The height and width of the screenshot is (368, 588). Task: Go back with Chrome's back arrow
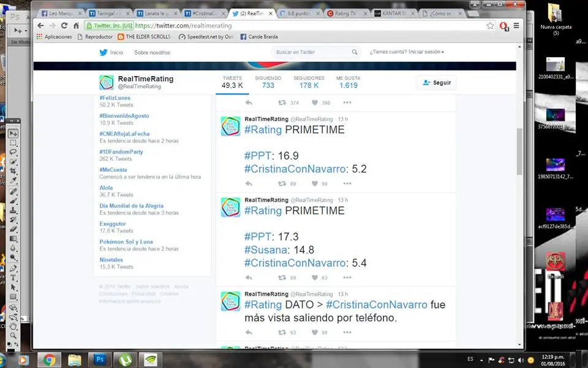[x=40, y=26]
